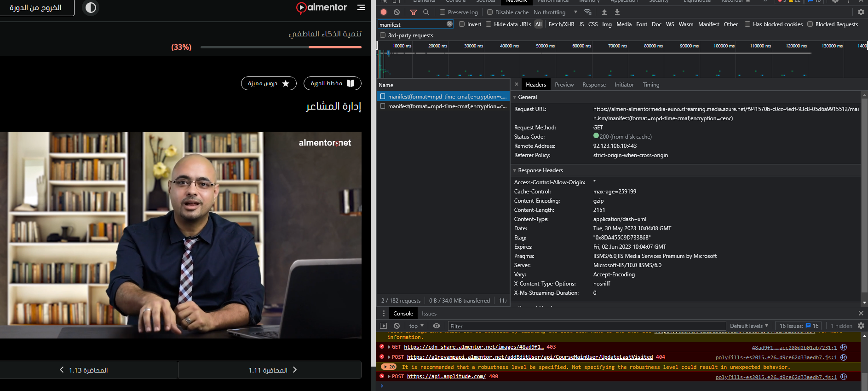Toggle dark mode on almentor page
The width and height of the screenshot is (868, 391).
pos(91,7)
